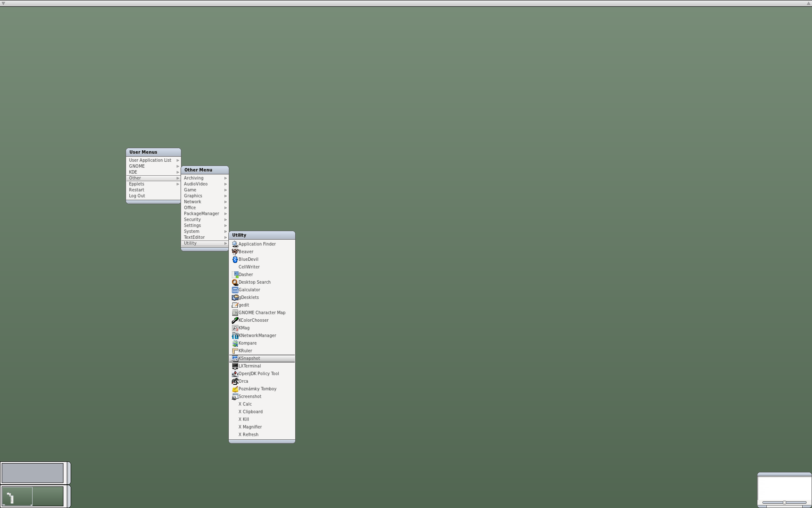812x508 pixels.
Task: Click the Screenshot icon
Action: click(x=235, y=397)
